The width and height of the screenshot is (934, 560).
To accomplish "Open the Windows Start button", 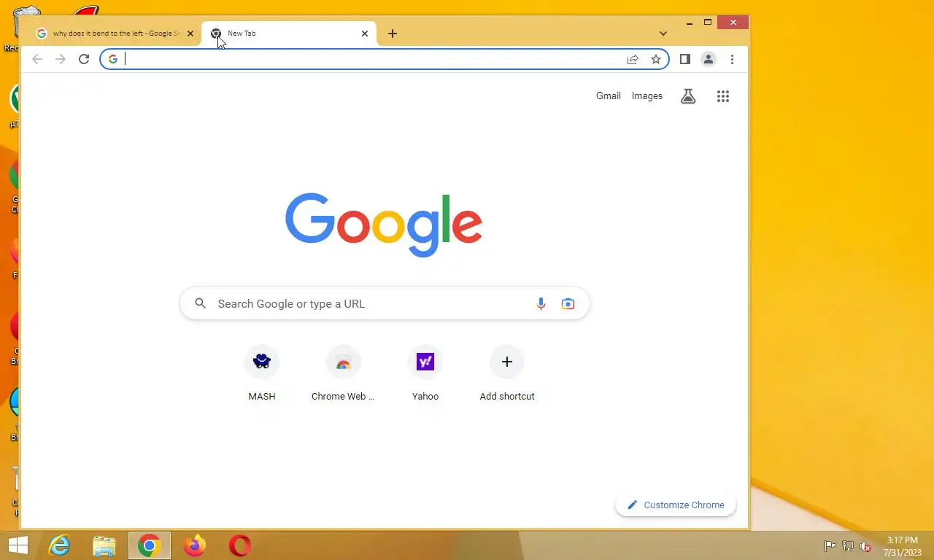I will pyautogui.click(x=18, y=545).
